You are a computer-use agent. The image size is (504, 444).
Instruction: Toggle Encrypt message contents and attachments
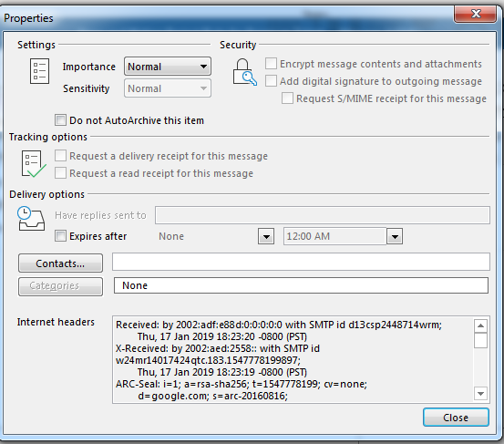[x=271, y=63]
